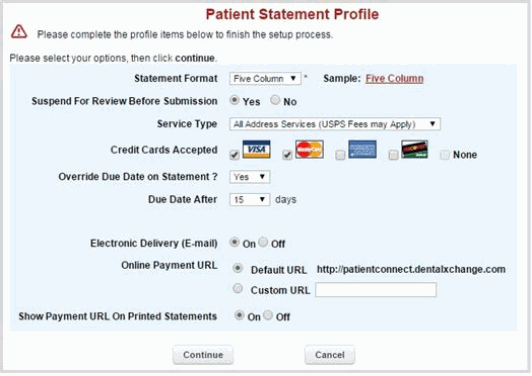Click the Discover card logo
The image size is (532, 376).
(x=415, y=149)
